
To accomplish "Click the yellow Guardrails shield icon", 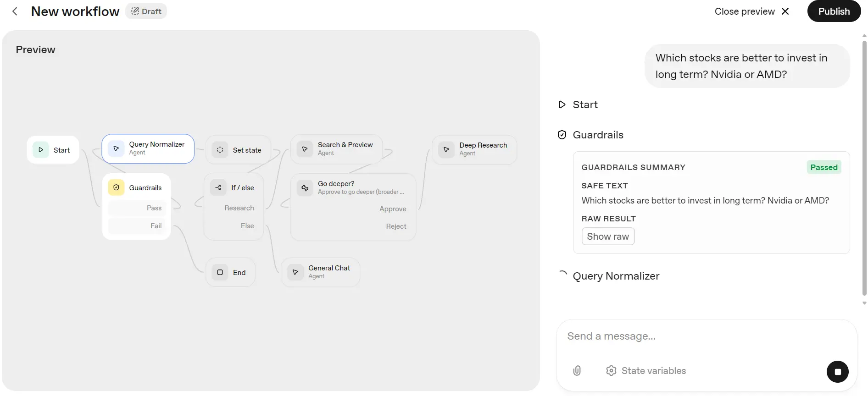I will tap(116, 187).
